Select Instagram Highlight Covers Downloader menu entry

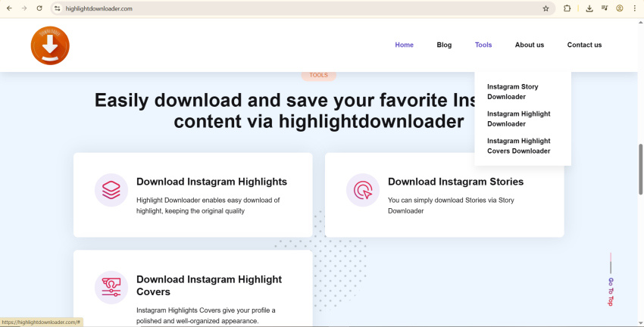[519, 145]
